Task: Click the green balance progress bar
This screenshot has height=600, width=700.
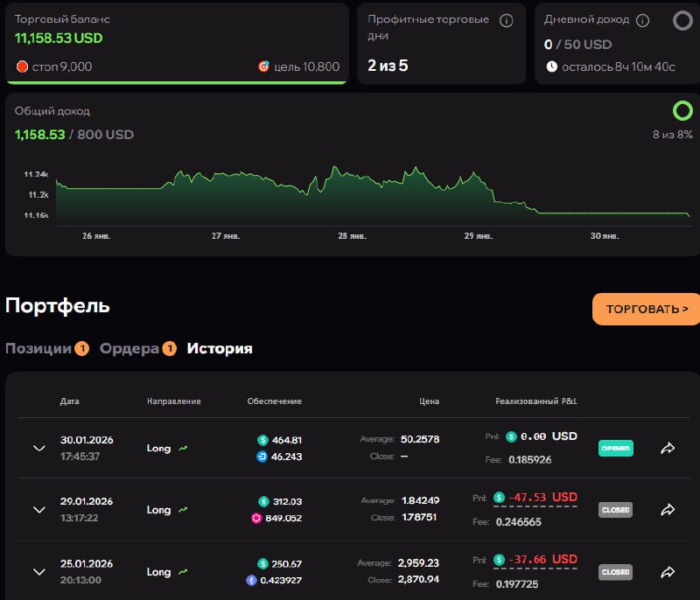Action: click(x=176, y=83)
